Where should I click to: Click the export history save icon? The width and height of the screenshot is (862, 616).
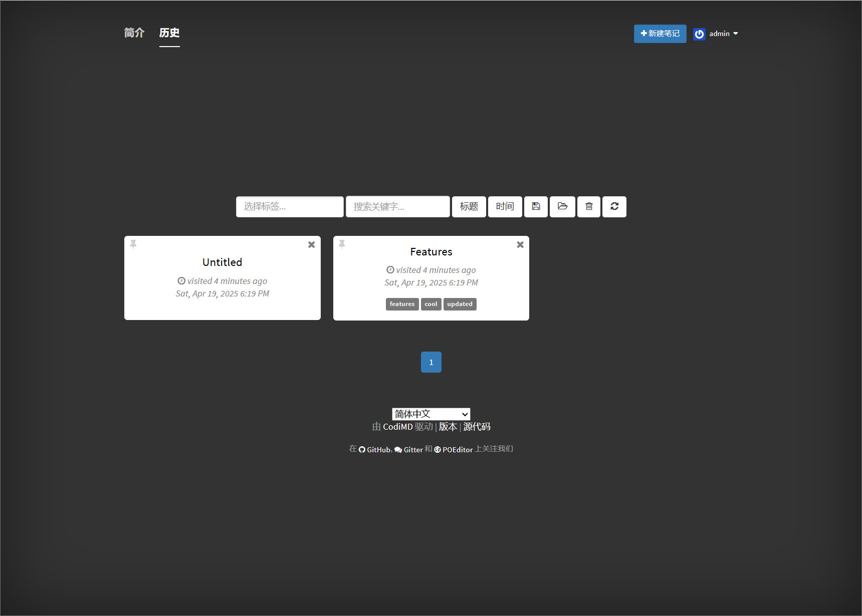(x=536, y=206)
